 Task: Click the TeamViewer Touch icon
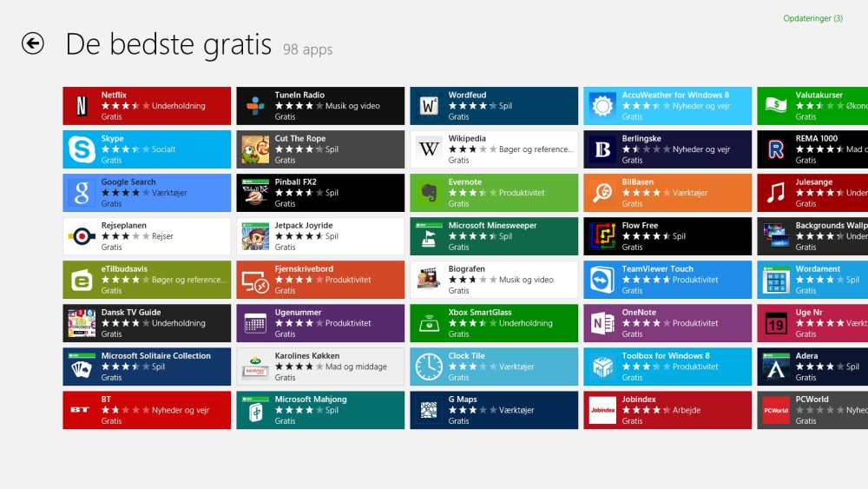click(602, 280)
